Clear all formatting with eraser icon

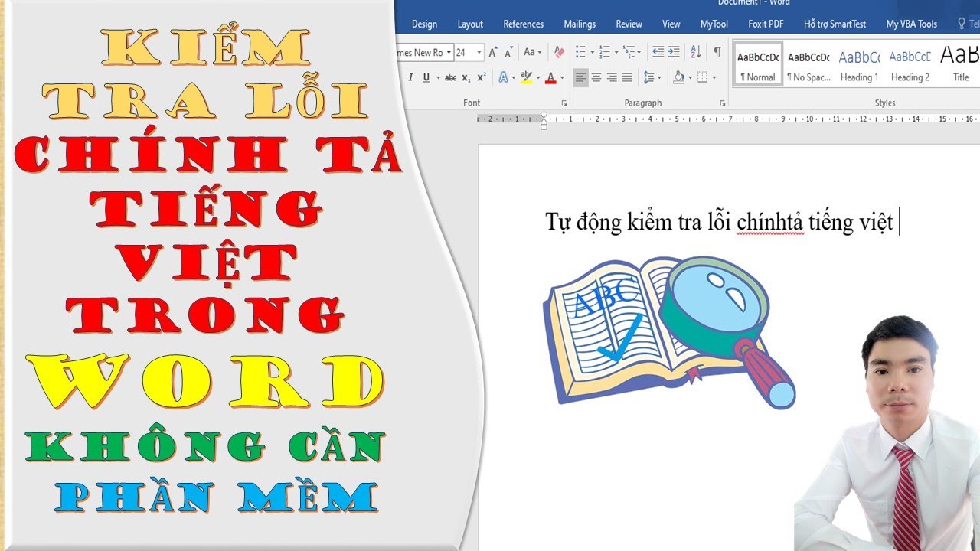559,52
